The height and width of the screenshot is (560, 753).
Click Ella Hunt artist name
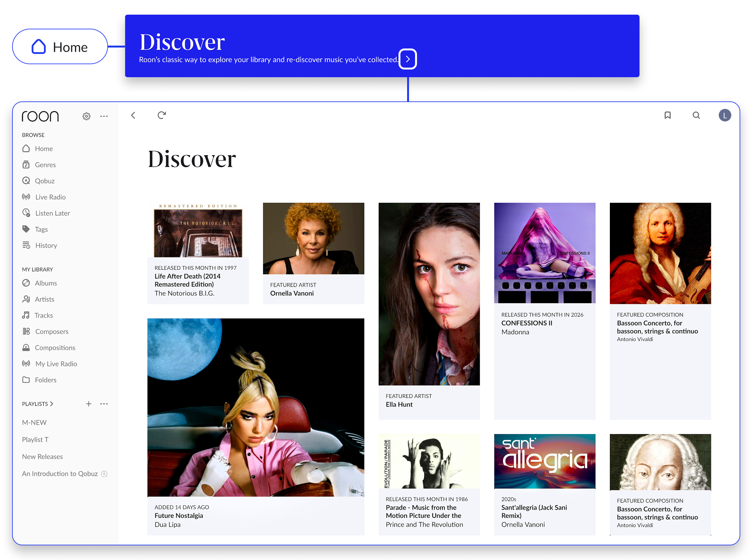pyautogui.click(x=399, y=404)
